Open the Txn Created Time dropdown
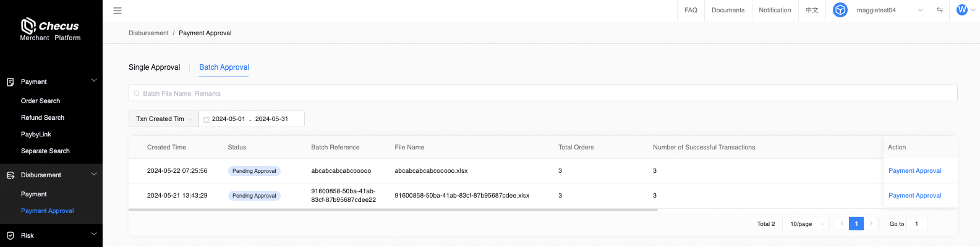Image resolution: width=980 pixels, height=247 pixels. tap(163, 119)
